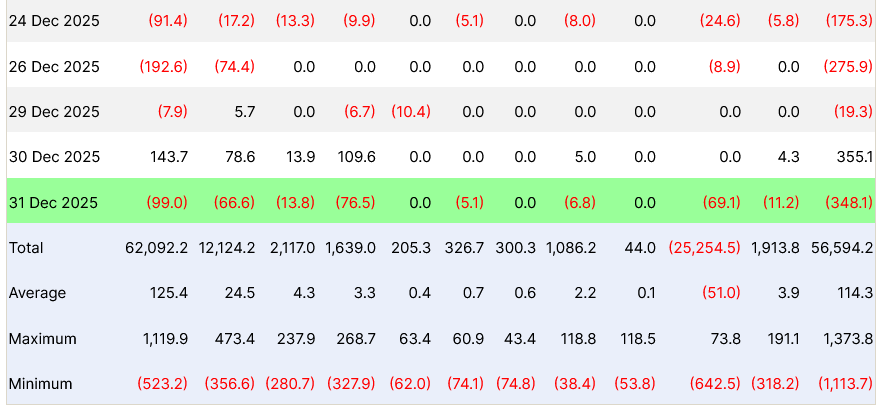Select the Average row label

pyautogui.click(x=37, y=293)
